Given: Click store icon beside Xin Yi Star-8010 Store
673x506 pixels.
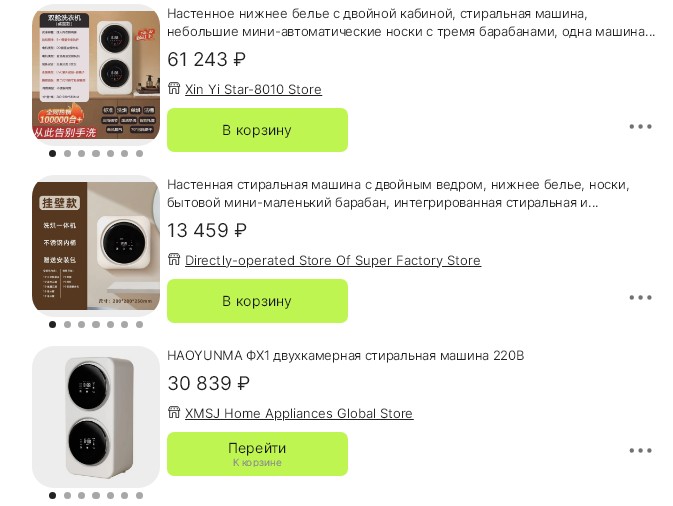Looking at the screenshot, I should [174, 90].
